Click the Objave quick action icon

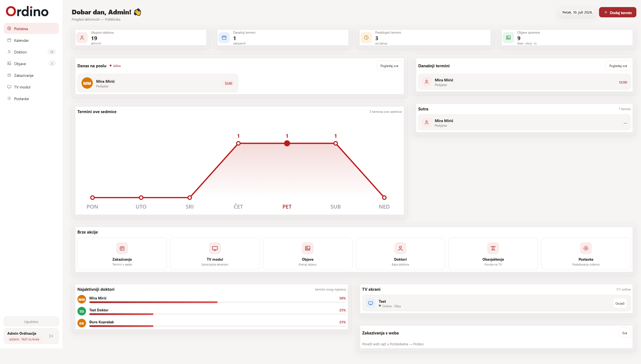[x=308, y=248]
